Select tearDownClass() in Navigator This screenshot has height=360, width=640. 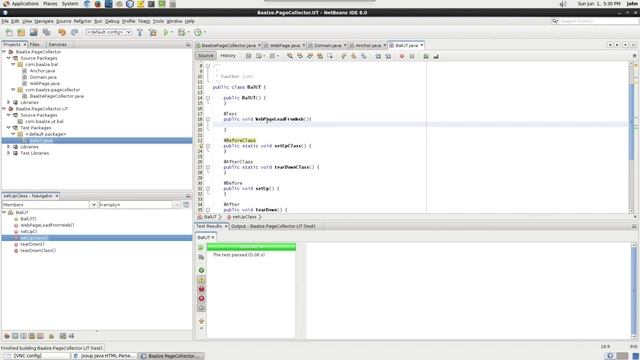38,250
